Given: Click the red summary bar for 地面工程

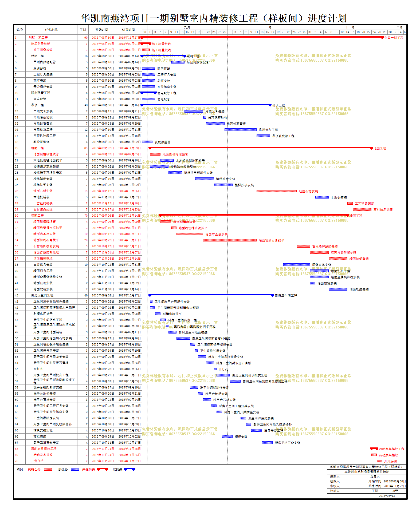Looking at the screenshot, I should click(261, 148).
